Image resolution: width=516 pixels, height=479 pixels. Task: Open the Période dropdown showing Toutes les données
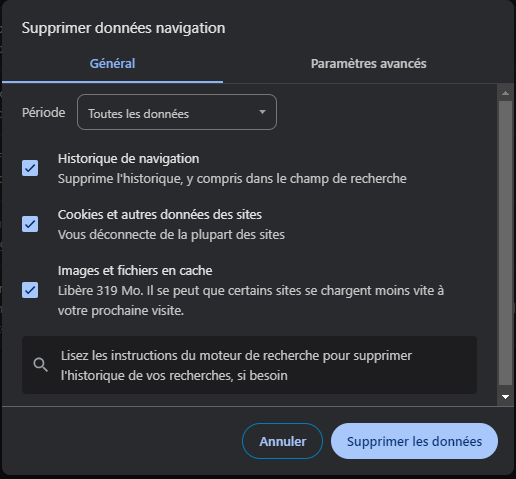[x=177, y=112]
